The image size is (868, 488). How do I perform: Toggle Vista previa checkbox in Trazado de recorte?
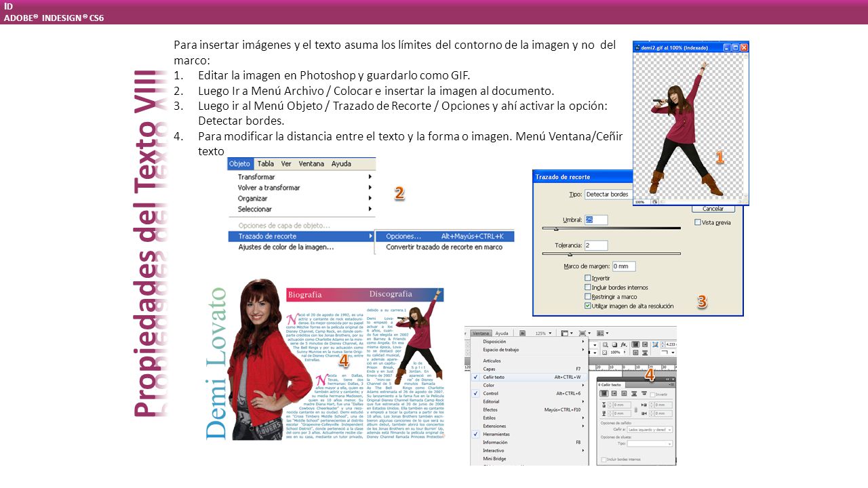click(698, 222)
